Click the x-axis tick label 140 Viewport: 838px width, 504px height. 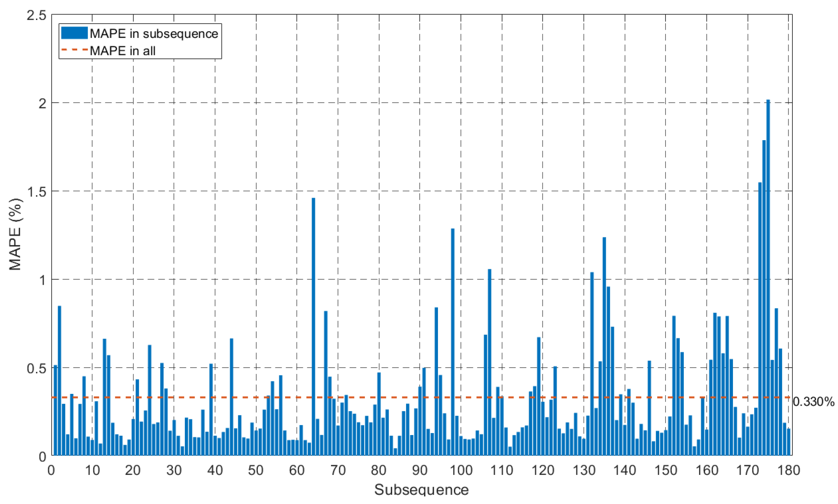(625, 470)
